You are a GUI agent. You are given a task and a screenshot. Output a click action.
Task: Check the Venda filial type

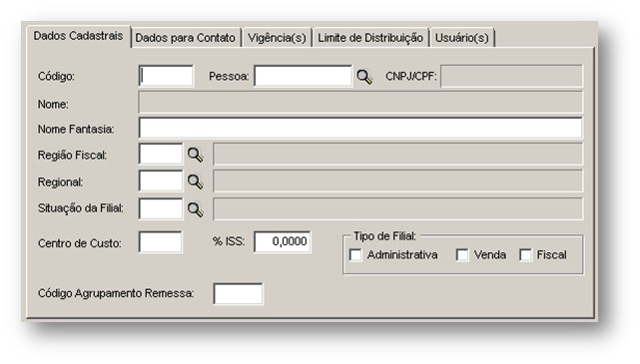(x=462, y=255)
